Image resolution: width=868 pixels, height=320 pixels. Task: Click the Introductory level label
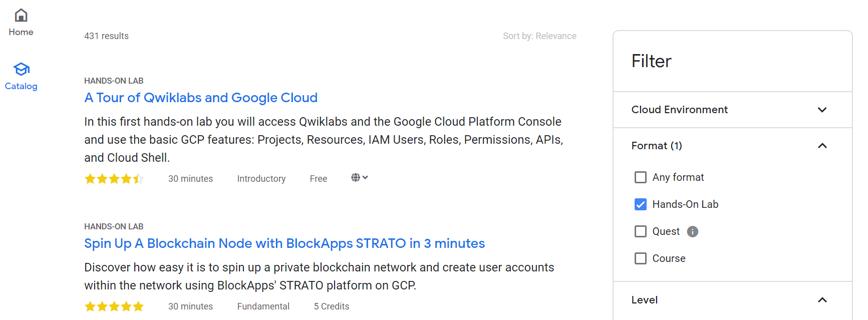[x=261, y=179]
